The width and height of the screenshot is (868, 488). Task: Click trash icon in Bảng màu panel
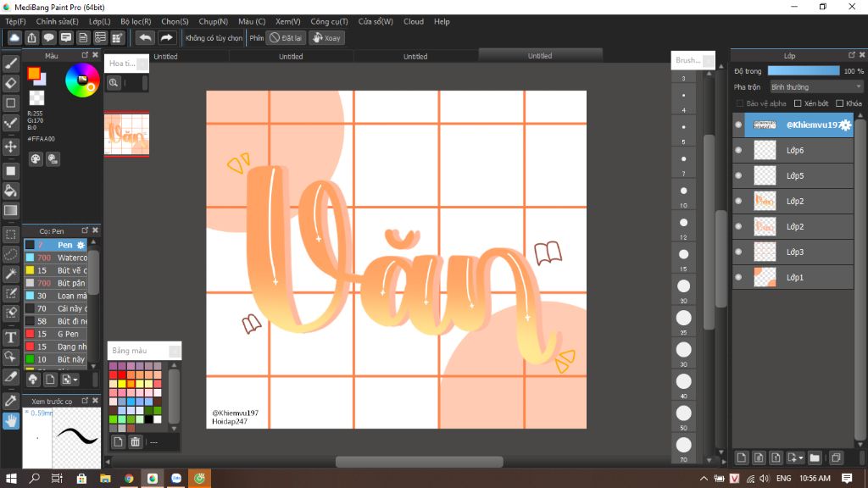(135, 441)
